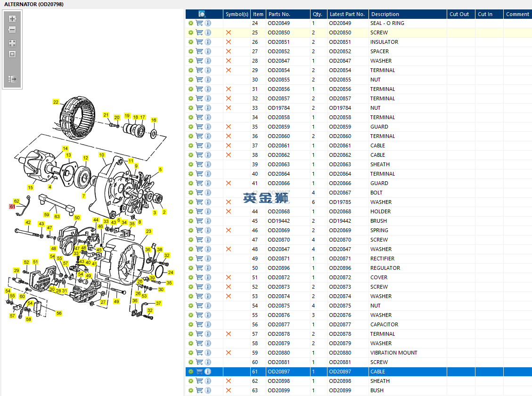532x396 pixels.
Task: Show info for item 25 SCREW
Action: 208,32
